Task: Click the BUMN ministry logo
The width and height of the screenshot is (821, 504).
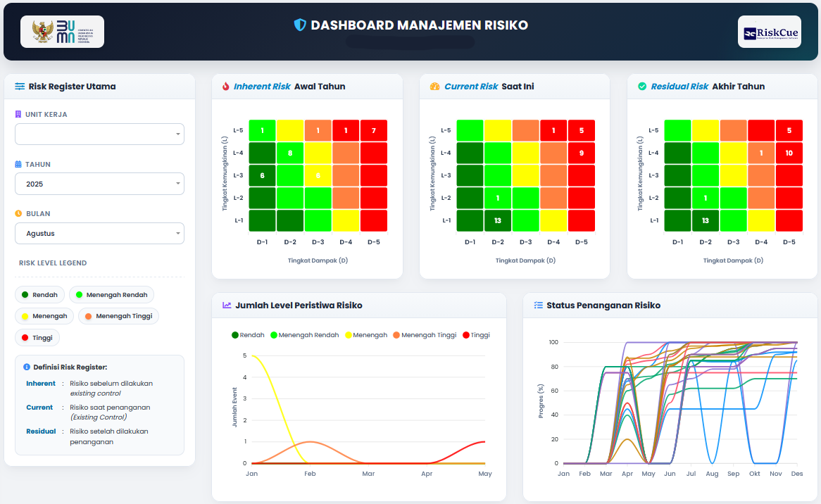Action: (x=62, y=32)
